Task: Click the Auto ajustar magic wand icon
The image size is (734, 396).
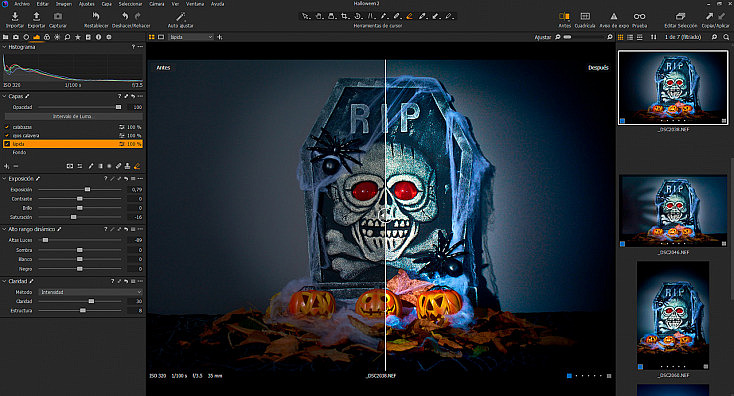Action: pyautogui.click(x=180, y=17)
